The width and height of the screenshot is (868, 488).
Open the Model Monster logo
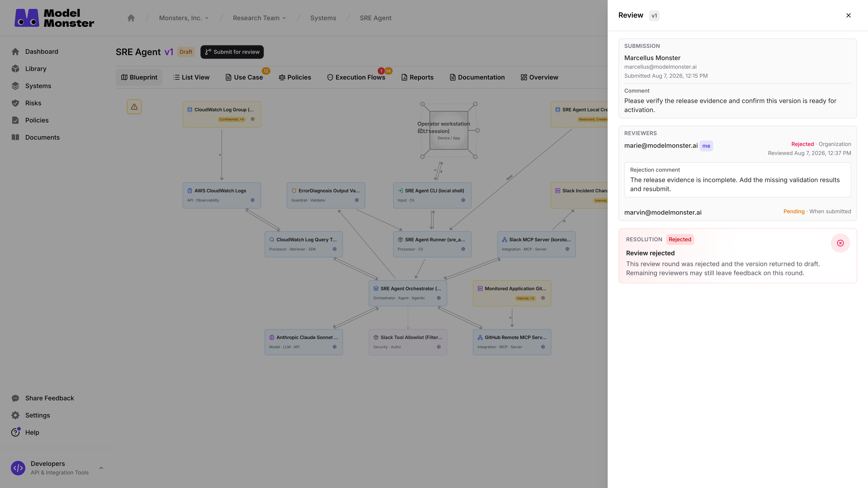tap(54, 18)
